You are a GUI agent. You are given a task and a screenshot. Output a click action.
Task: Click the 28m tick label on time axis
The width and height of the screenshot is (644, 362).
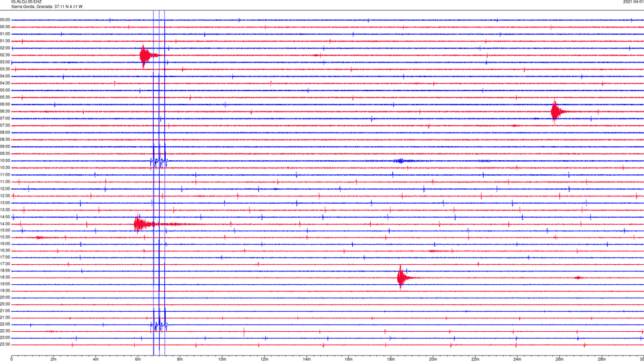(602, 359)
